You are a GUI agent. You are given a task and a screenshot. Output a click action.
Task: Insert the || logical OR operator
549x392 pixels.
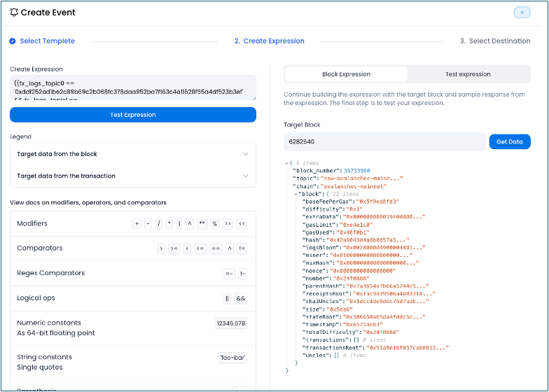(227, 298)
